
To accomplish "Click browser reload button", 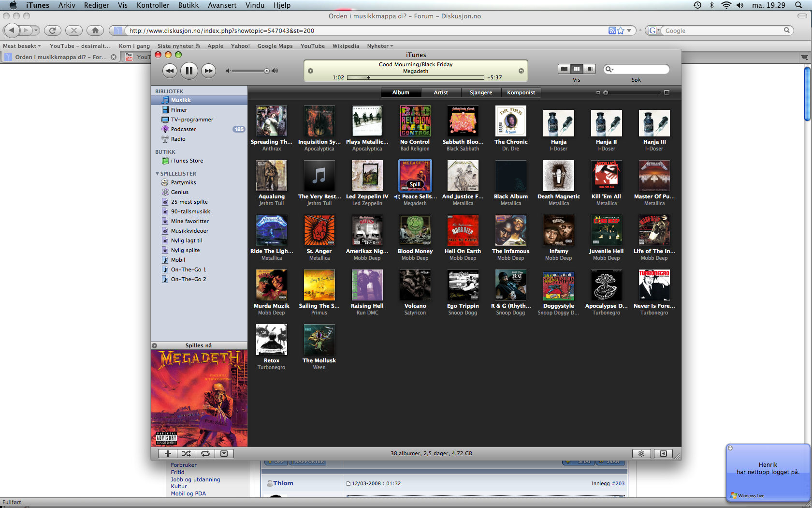I will 53,30.
